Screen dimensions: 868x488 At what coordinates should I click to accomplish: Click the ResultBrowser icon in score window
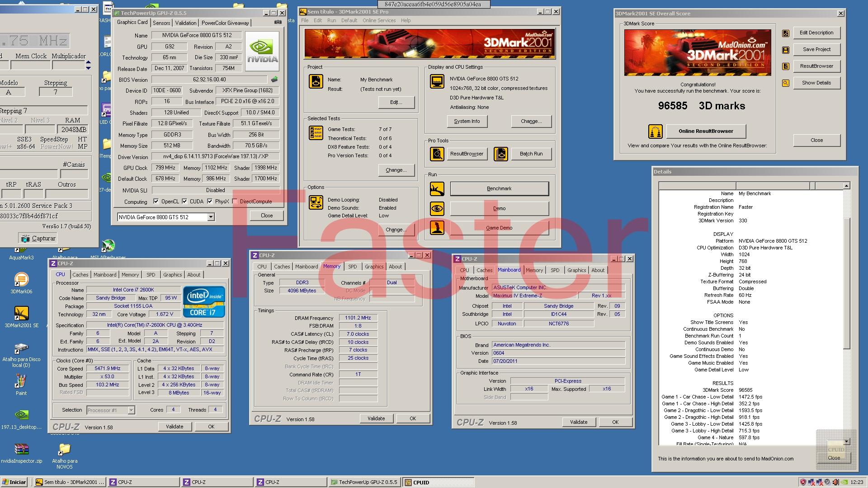coord(786,66)
